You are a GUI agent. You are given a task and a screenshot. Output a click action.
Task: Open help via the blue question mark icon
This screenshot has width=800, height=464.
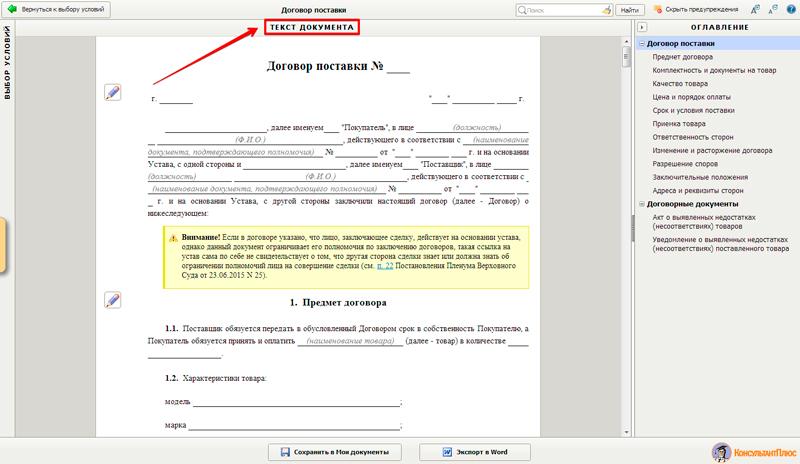[x=791, y=9]
